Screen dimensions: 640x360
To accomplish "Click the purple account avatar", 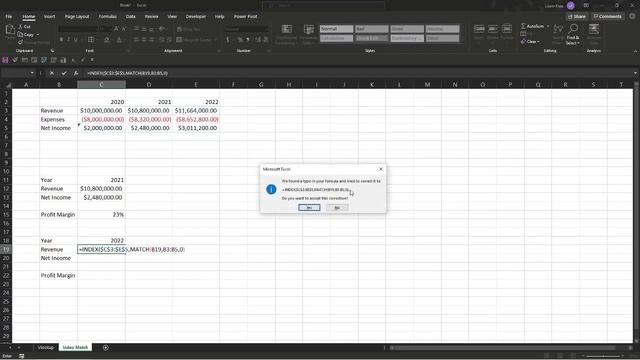I will (571, 6).
